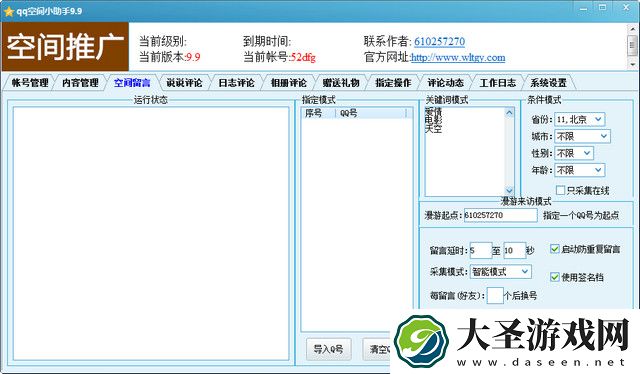Click the header area scrollbar down arrow
This screenshot has height=374, width=640.
pos(632,65)
